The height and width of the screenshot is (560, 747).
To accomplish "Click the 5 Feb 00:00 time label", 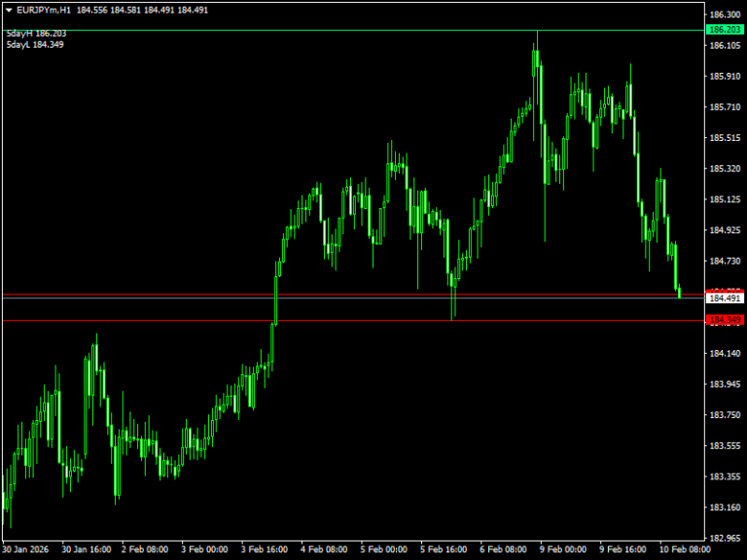I will (383, 549).
